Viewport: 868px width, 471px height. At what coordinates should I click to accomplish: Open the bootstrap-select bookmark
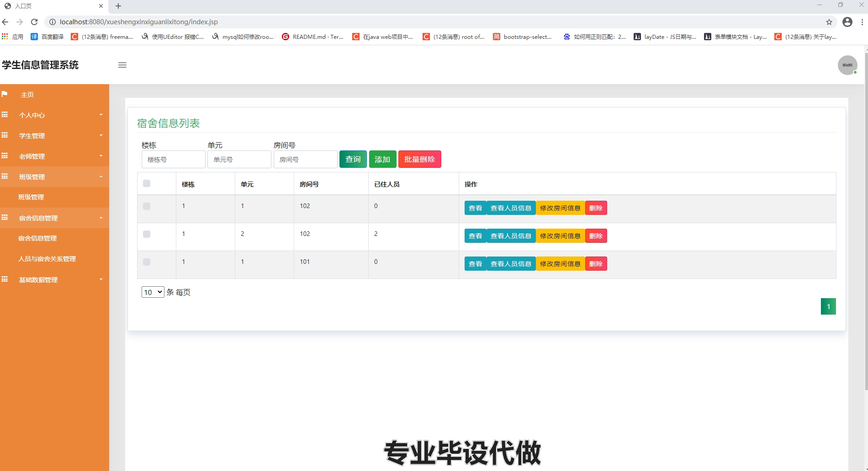(522, 37)
